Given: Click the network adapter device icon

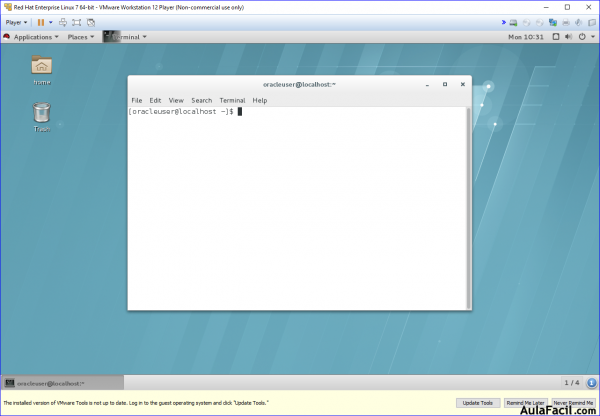Looking at the screenshot, I should pyautogui.click(x=553, y=23).
